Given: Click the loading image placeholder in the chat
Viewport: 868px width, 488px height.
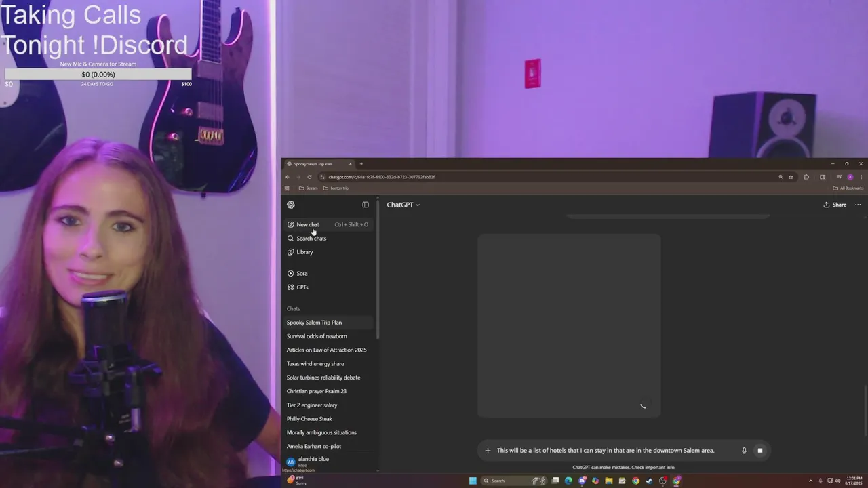Looking at the screenshot, I should 569,325.
